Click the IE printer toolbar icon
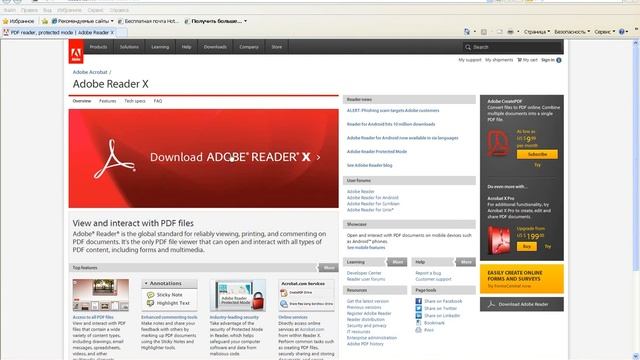The image size is (640, 360). click(x=510, y=32)
